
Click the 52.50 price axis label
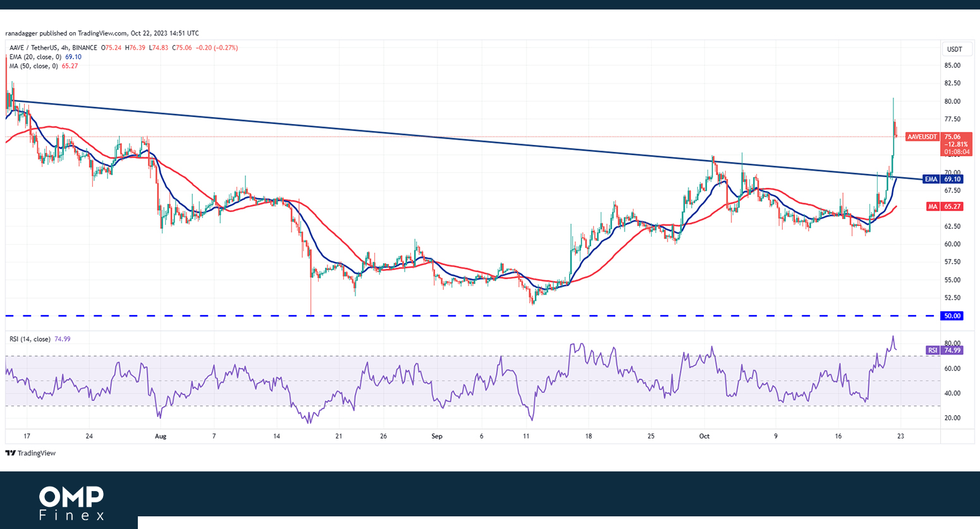[952, 297]
